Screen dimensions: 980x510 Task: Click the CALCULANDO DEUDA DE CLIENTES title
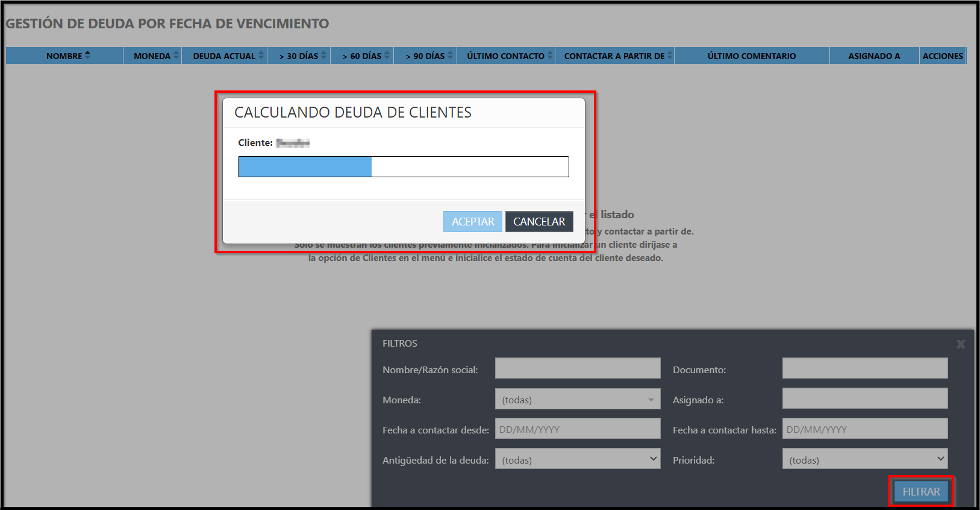(353, 113)
